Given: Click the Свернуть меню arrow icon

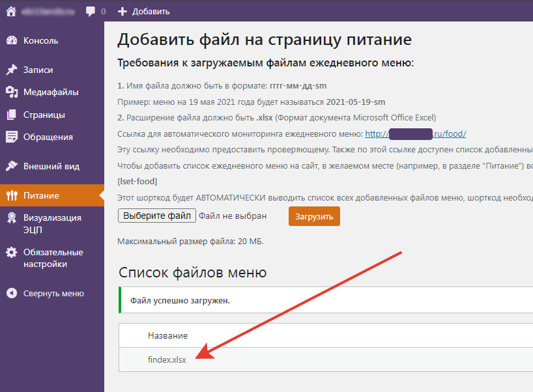Looking at the screenshot, I should 12,293.
